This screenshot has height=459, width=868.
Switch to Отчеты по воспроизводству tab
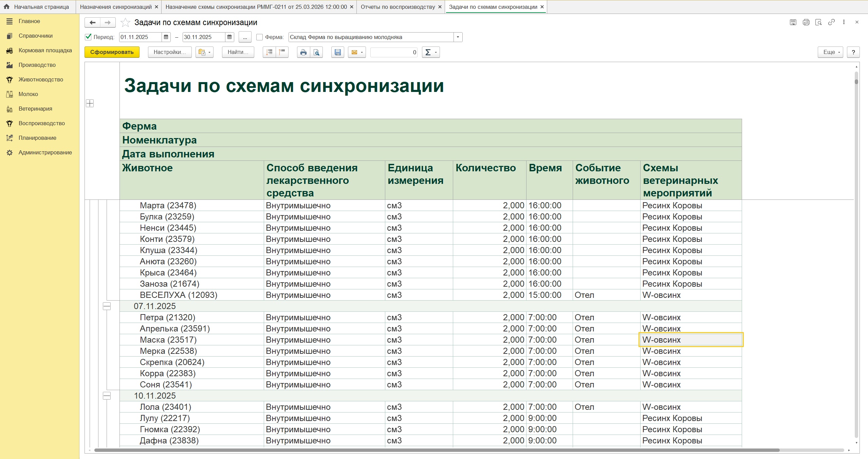pos(398,7)
